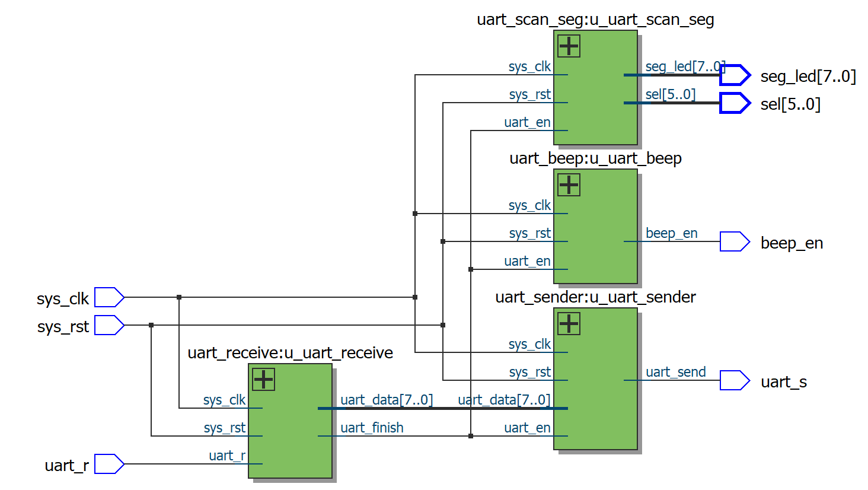Click the uart_s top-level pin name
868x490 pixels.
[784, 382]
